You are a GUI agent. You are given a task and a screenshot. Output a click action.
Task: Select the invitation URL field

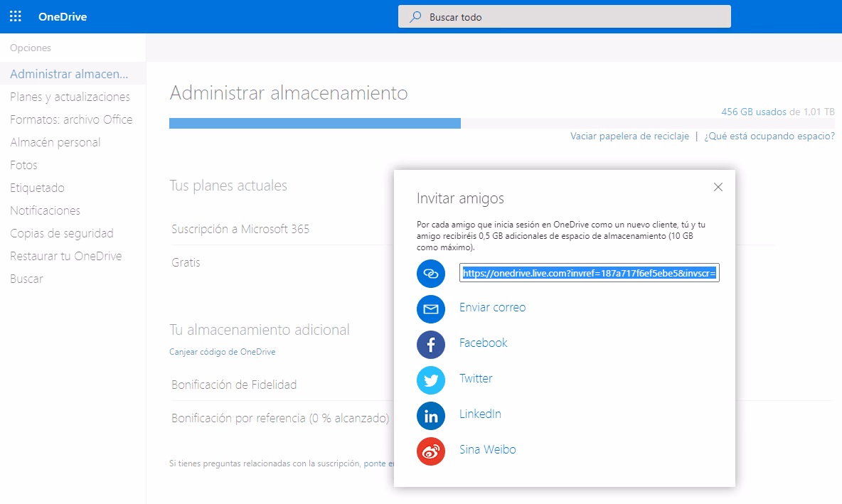click(589, 273)
